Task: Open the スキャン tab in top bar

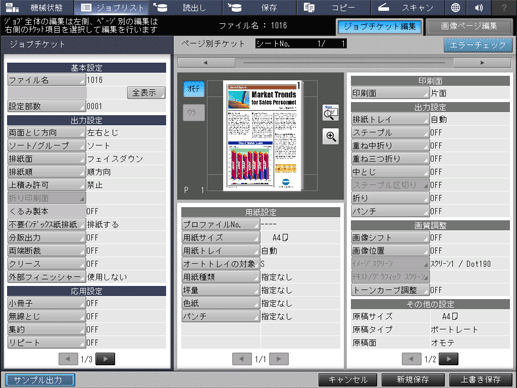Action: pos(407,7)
